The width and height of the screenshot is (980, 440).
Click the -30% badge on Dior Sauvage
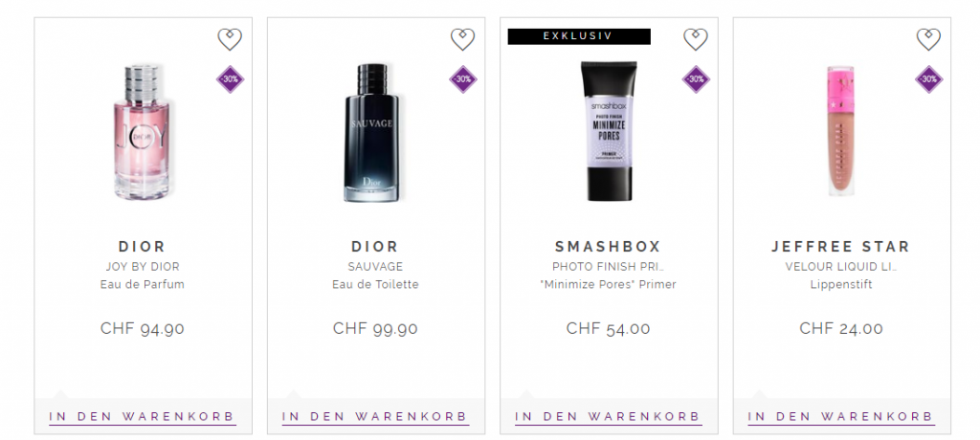point(463,79)
